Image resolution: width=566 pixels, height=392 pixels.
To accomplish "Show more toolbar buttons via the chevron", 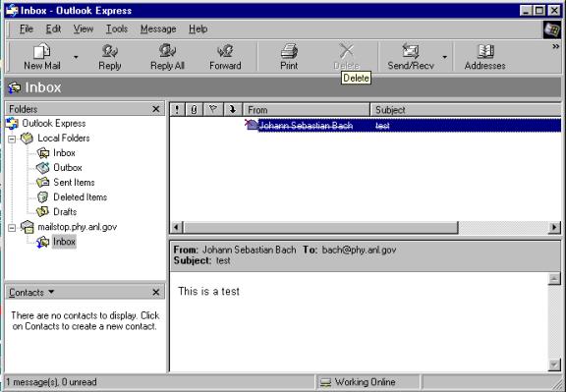I will [x=555, y=46].
